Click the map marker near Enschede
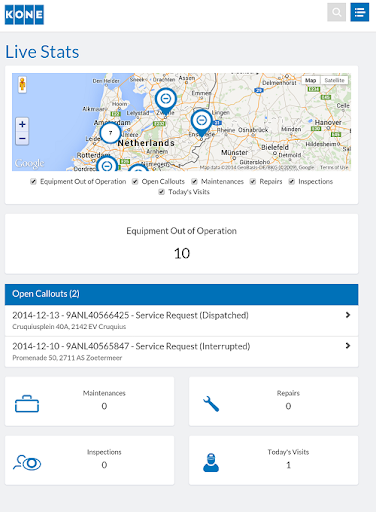The image size is (376, 512). [201, 123]
